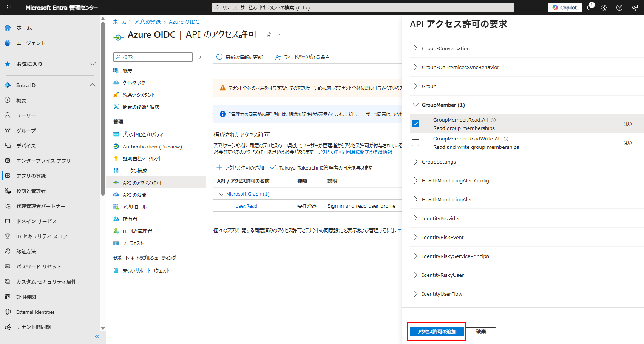This screenshot has width=644, height=344.
Task: Collapse the resource menu with « icon
Action: 200,57
